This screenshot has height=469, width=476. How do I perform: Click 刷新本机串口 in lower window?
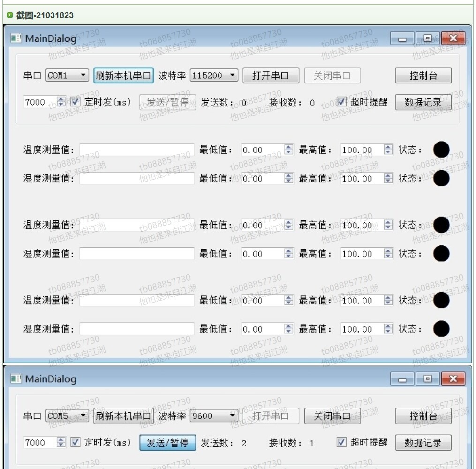123,416
